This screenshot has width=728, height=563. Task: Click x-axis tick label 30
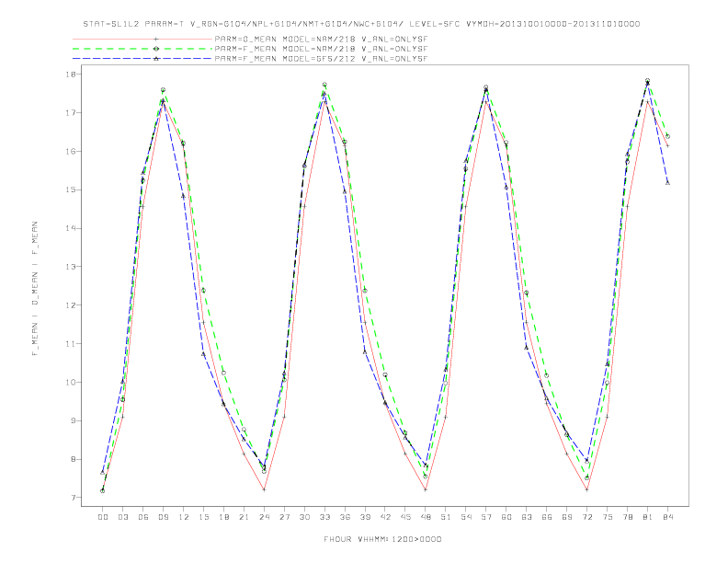304,517
